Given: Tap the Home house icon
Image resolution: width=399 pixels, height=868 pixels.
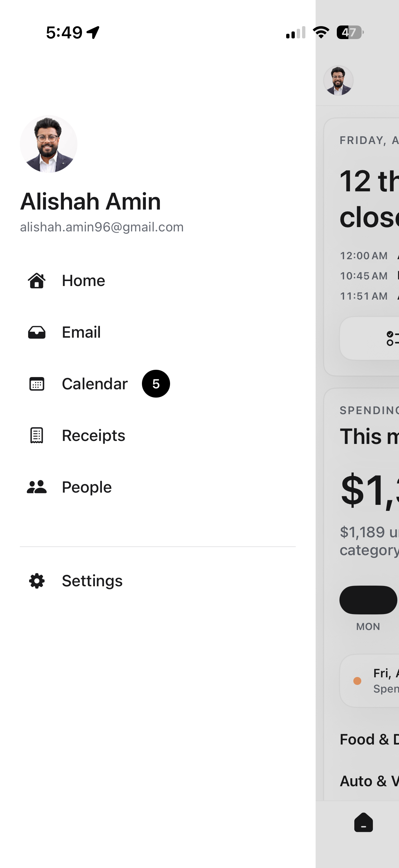Looking at the screenshot, I should coord(37,281).
